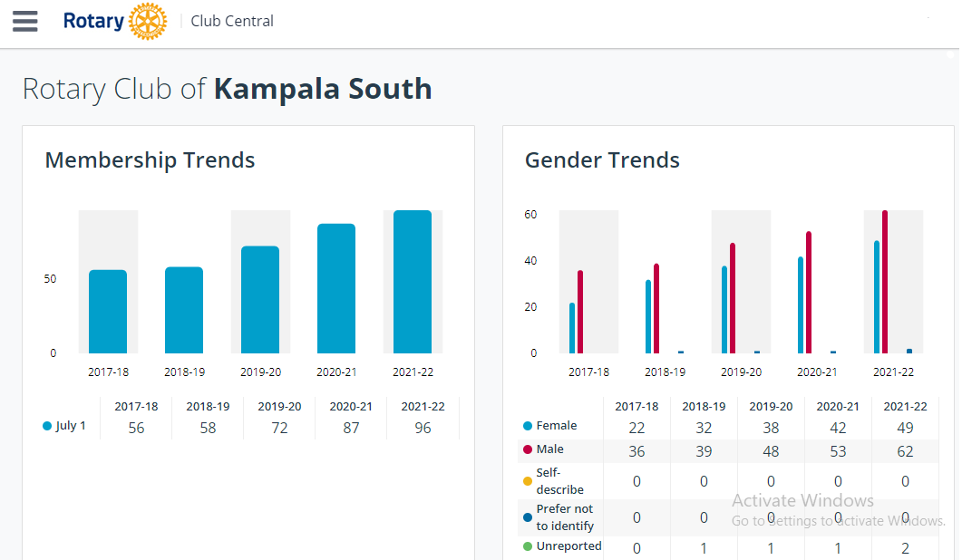Click the blue Female bar for 2019-20
This screenshot has height=560, width=962.
724,310
